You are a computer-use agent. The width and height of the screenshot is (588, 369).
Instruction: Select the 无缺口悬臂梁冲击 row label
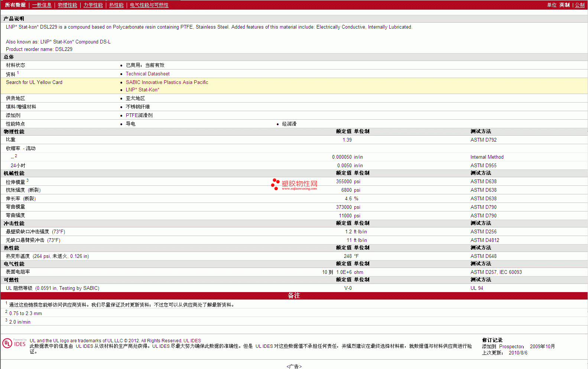[x=25, y=240]
